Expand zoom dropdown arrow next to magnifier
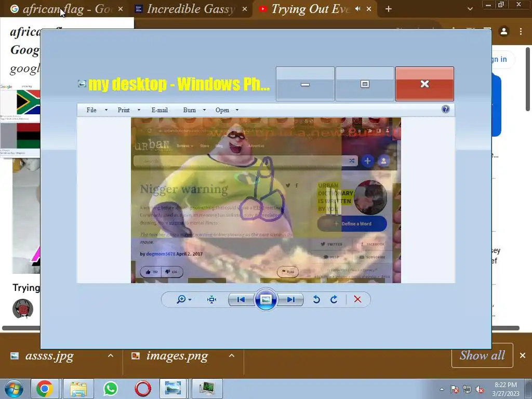Screen dimensions: 532x399 point(190,300)
